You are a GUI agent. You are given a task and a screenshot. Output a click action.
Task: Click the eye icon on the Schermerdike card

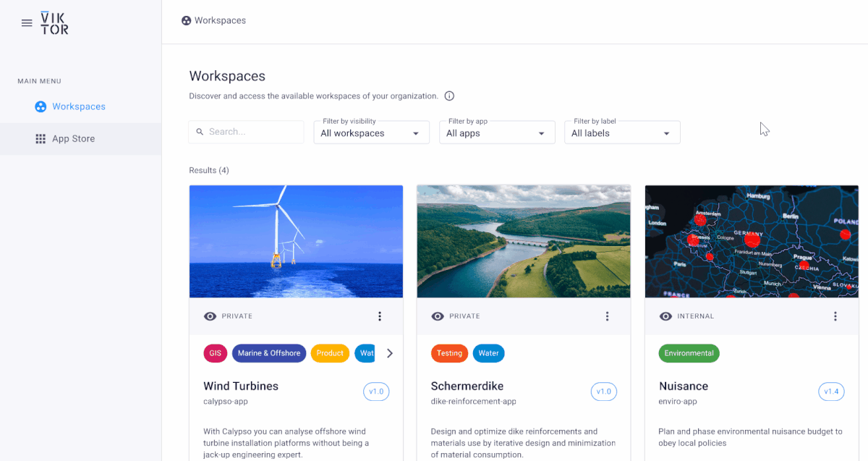tap(438, 316)
